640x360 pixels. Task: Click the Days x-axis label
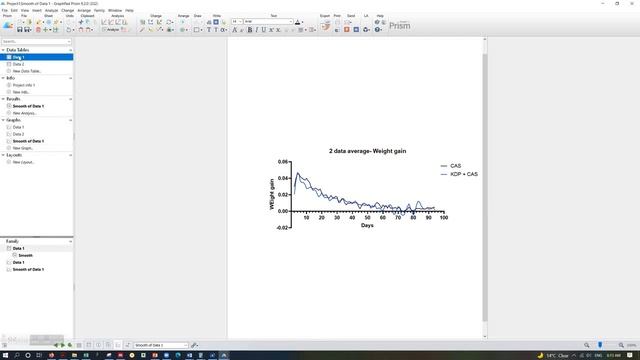367,225
